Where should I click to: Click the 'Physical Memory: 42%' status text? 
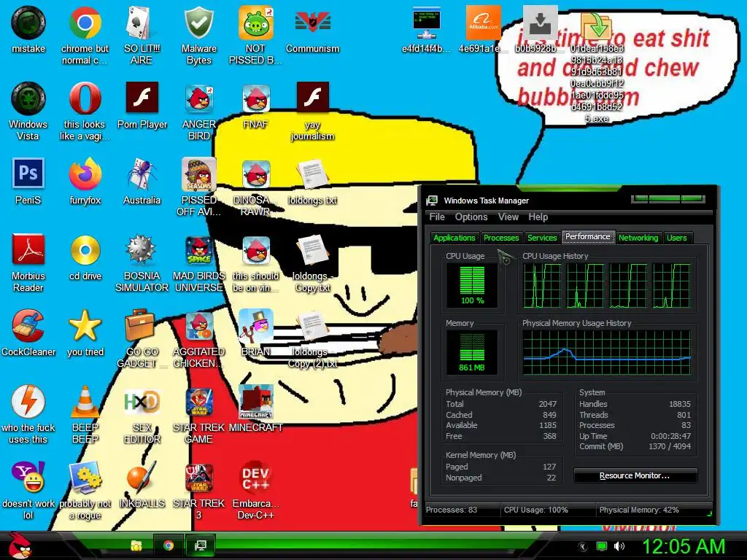pyautogui.click(x=639, y=510)
